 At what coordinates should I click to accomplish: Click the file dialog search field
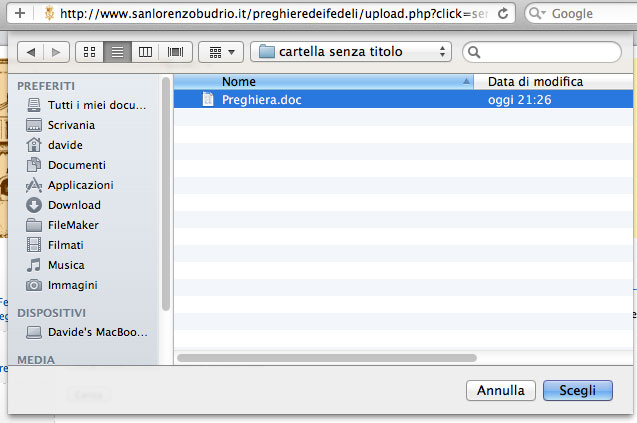tap(542, 52)
